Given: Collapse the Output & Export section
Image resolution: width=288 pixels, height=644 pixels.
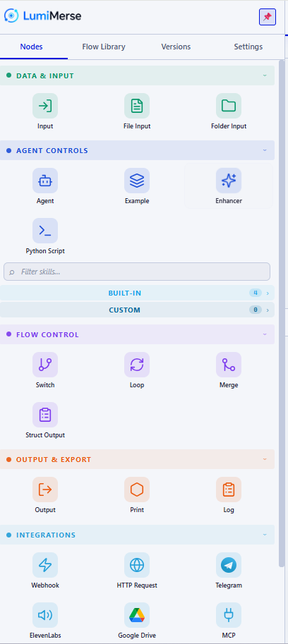Looking at the screenshot, I should pos(137,459).
